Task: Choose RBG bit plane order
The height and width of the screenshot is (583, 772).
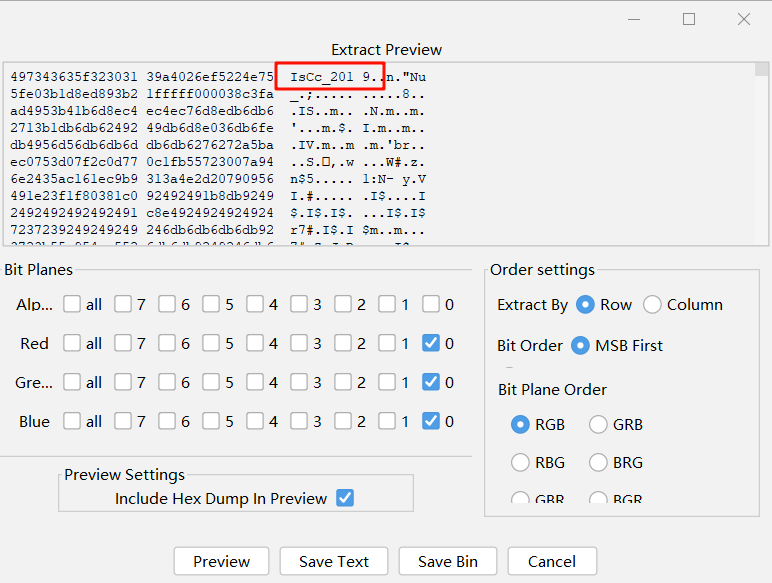Action: (520, 462)
